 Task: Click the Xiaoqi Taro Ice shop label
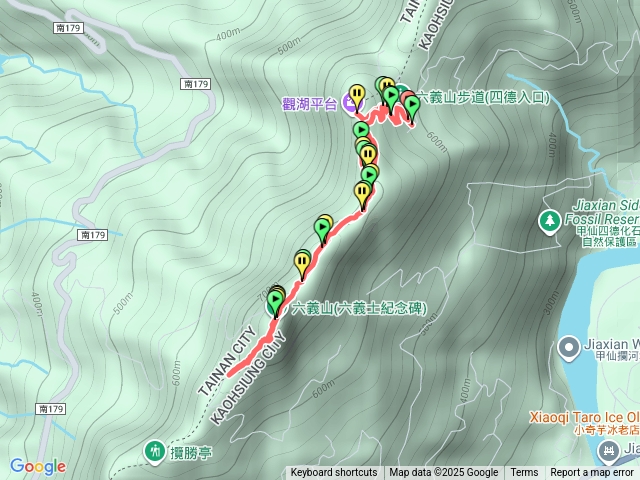tap(584, 423)
